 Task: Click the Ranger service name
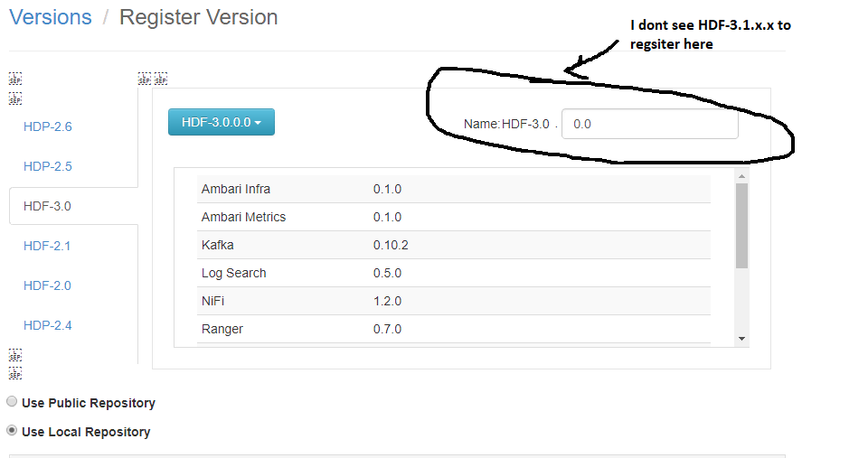(222, 329)
